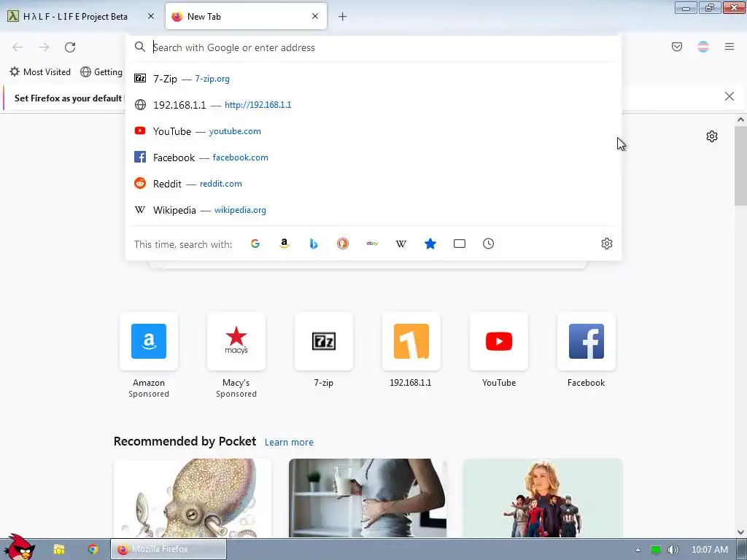Search this time with Google icon
The image size is (747, 560).
(x=255, y=244)
